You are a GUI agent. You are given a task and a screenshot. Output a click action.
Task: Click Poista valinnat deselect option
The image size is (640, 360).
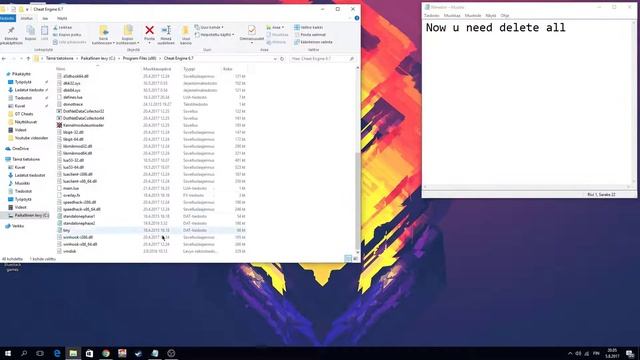(310, 35)
